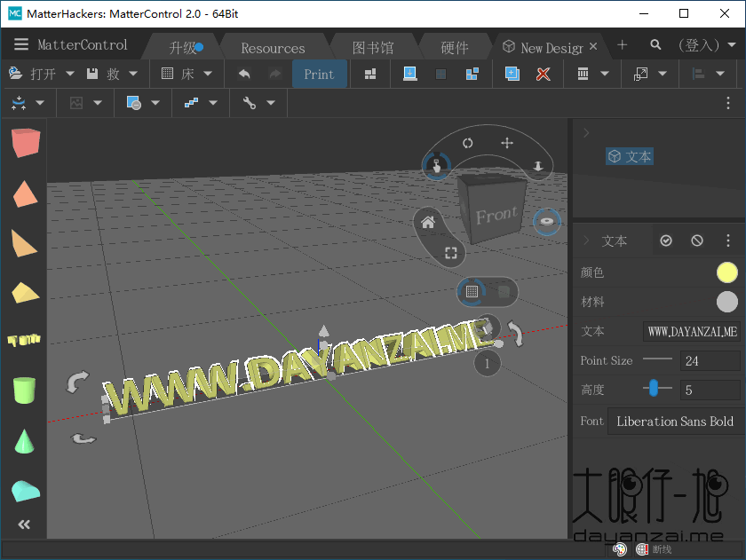The height and width of the screenshot is (560, 746).
Task: Toggle the build volume visibility
Action: 504,291
